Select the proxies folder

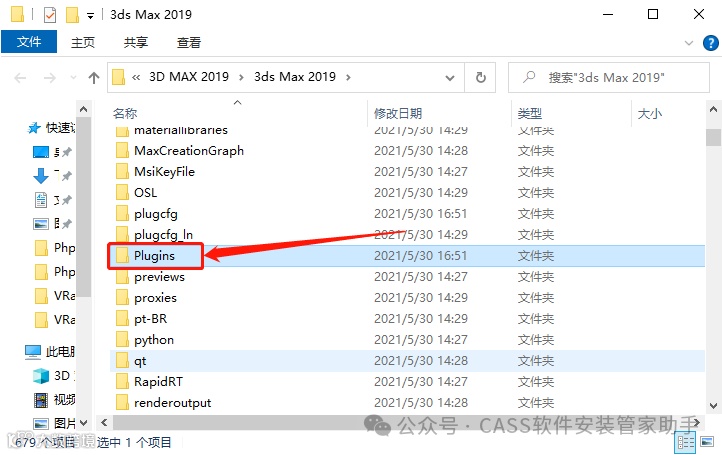[x=407, y=298]
